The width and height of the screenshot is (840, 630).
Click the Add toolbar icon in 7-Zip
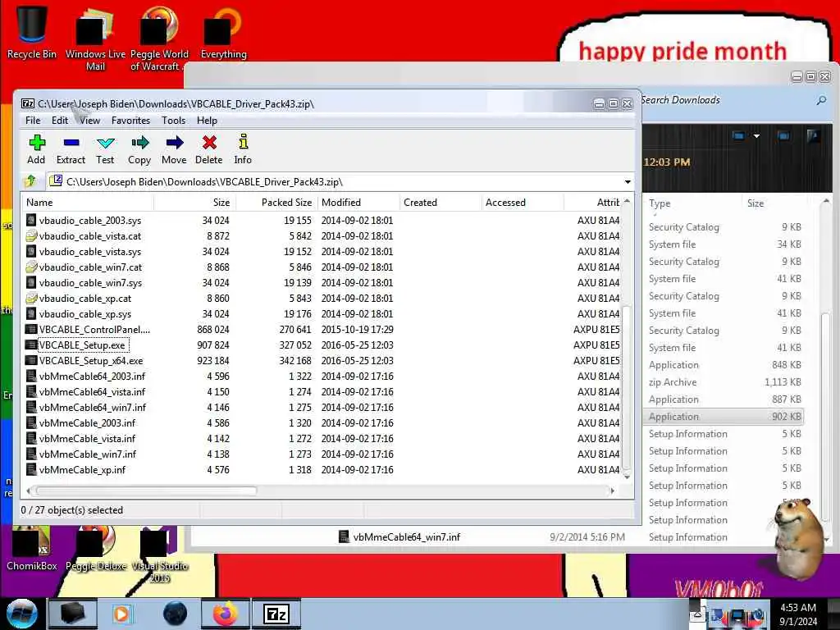tap(36, 149)
